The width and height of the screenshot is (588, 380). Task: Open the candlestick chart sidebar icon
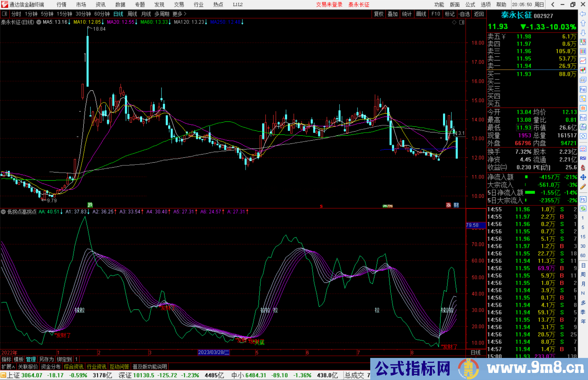pos(583,70)
